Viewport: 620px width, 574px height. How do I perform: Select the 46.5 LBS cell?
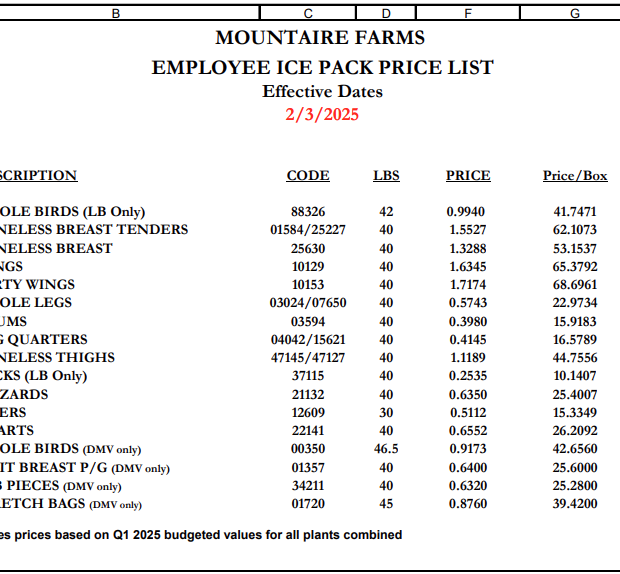pyautogui.click(x=386, y=449)
